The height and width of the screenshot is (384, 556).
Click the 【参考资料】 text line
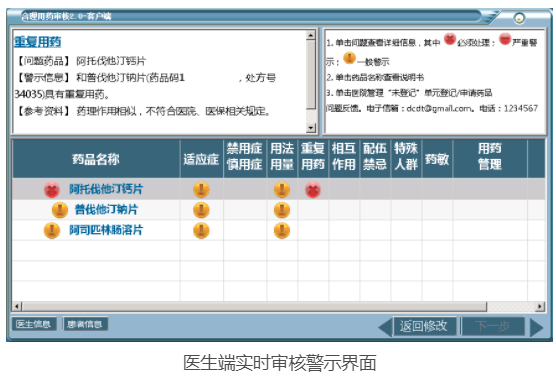[x=143, y=111]
